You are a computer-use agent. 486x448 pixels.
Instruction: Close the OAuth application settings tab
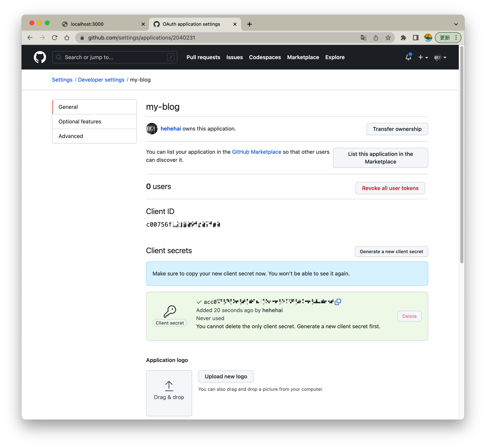coord(235,24)
